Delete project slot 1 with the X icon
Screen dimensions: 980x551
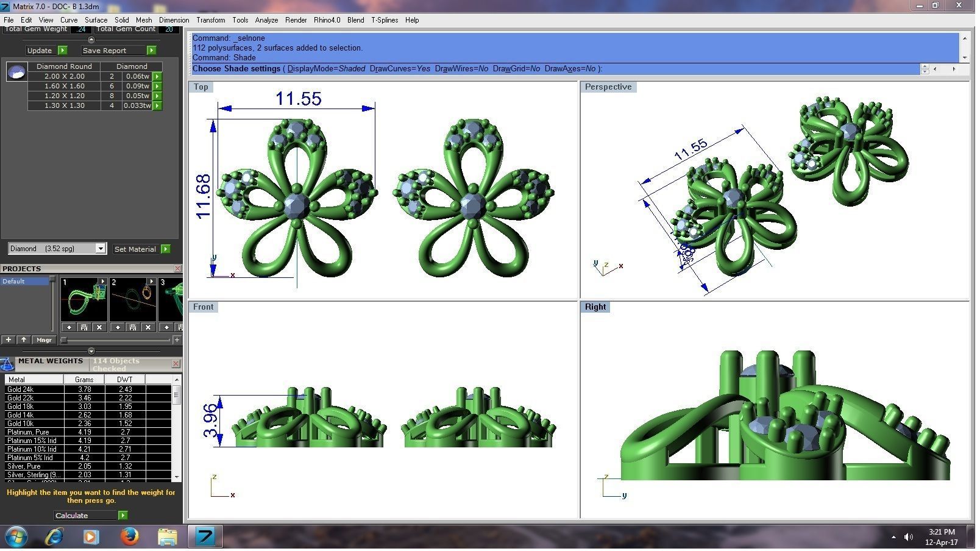[x=99, y=329]
